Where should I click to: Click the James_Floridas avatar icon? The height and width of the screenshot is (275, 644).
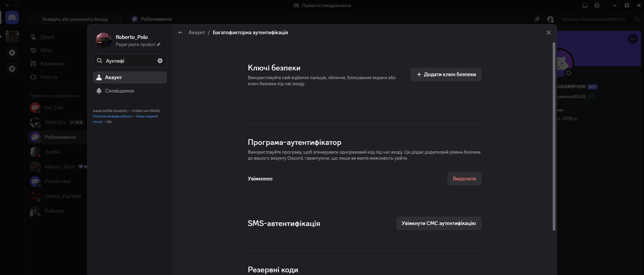click(35, 196)
